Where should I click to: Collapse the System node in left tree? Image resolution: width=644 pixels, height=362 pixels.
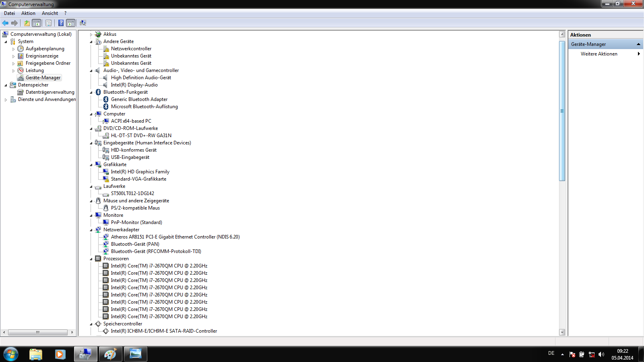(6, 42)
